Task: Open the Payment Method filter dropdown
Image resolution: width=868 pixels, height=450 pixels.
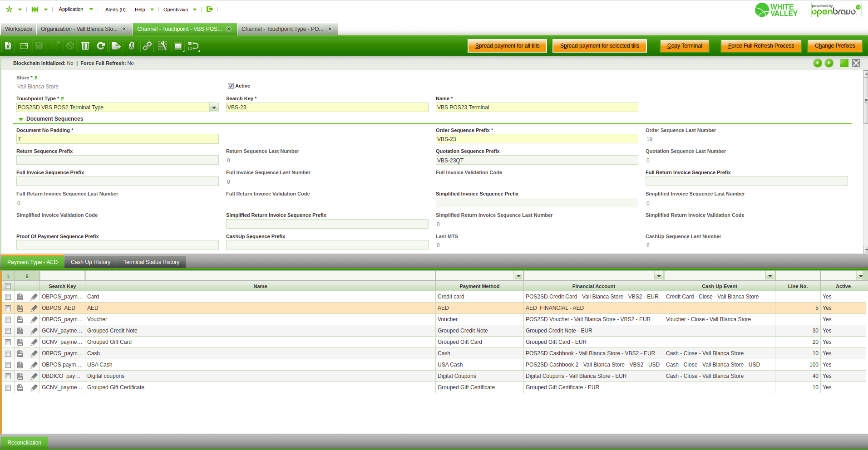Action: point(518,276)
